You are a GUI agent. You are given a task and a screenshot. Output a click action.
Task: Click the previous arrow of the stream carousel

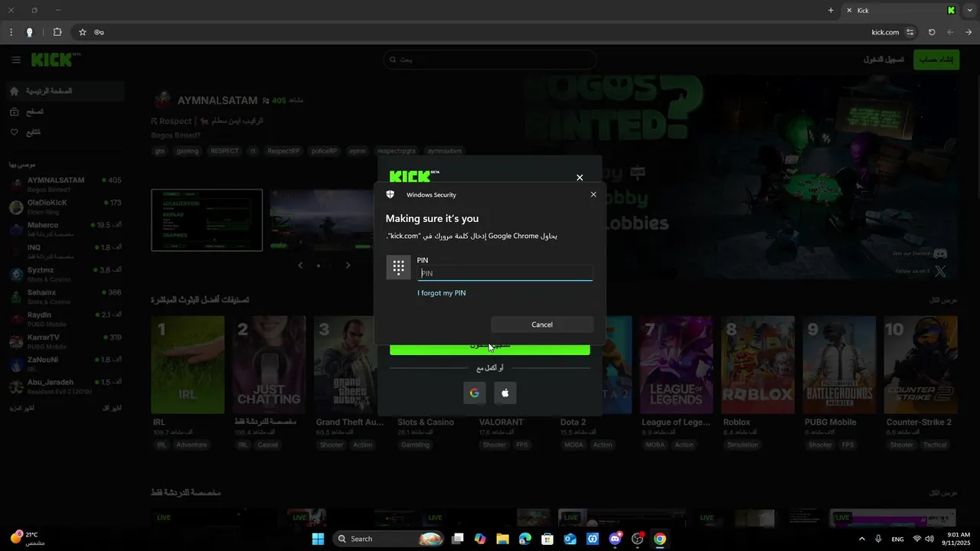click(300, 265)
